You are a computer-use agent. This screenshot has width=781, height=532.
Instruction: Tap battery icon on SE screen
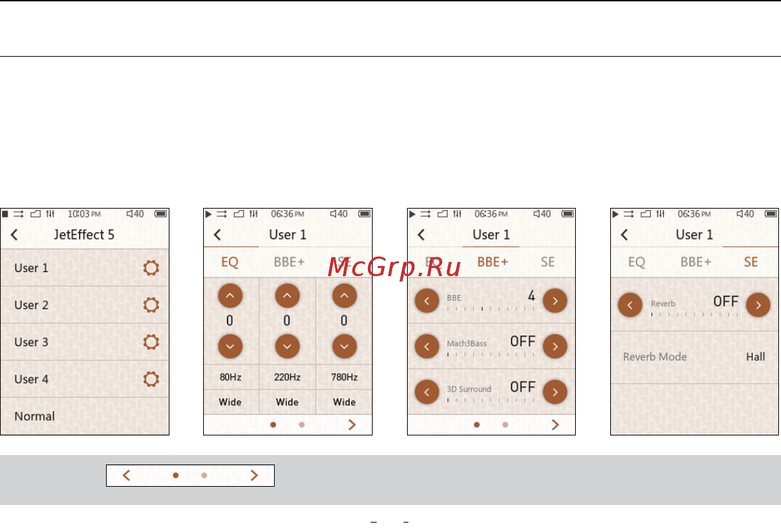coord(771,214)
